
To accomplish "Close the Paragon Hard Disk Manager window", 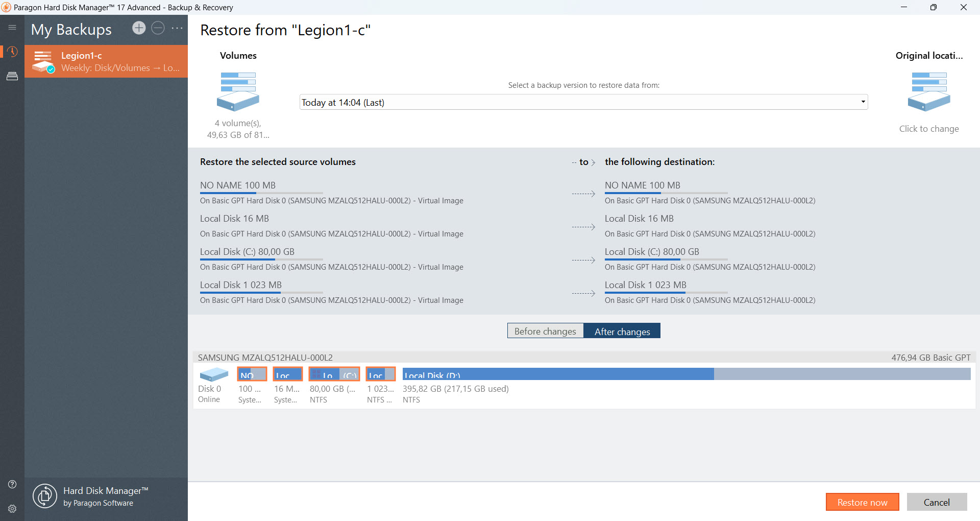I will 964,7.
